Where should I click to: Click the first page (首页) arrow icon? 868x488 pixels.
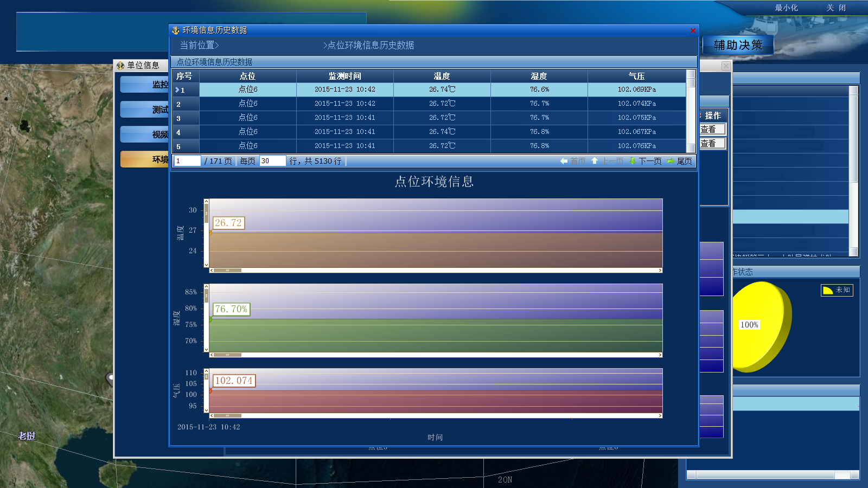(564, 161)
